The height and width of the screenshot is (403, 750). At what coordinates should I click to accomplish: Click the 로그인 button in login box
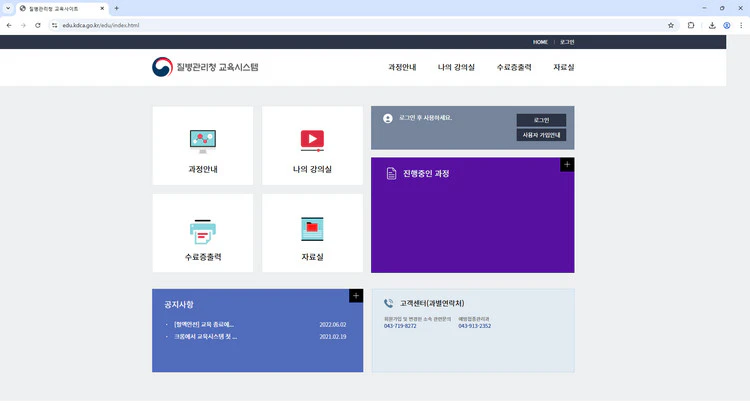[x=541, y=120]
